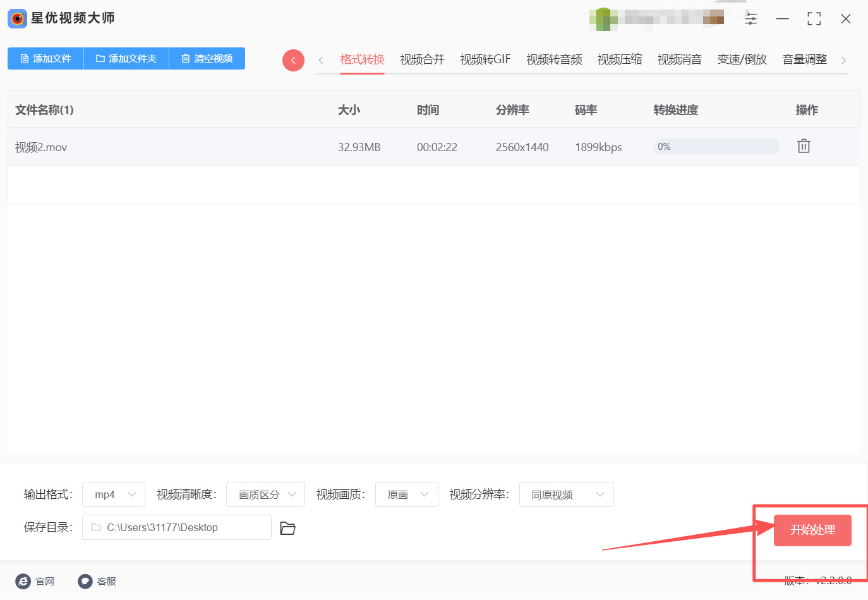Image resolution: width=868 pixels, height=600 pixels.
Task: Open the 视频压缩 tab
Action: pos(620,59)
